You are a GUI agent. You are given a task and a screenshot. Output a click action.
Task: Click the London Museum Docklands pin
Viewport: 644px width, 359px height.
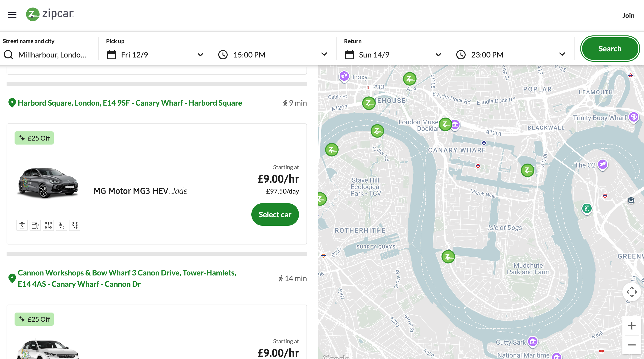[x=455, y=125]
